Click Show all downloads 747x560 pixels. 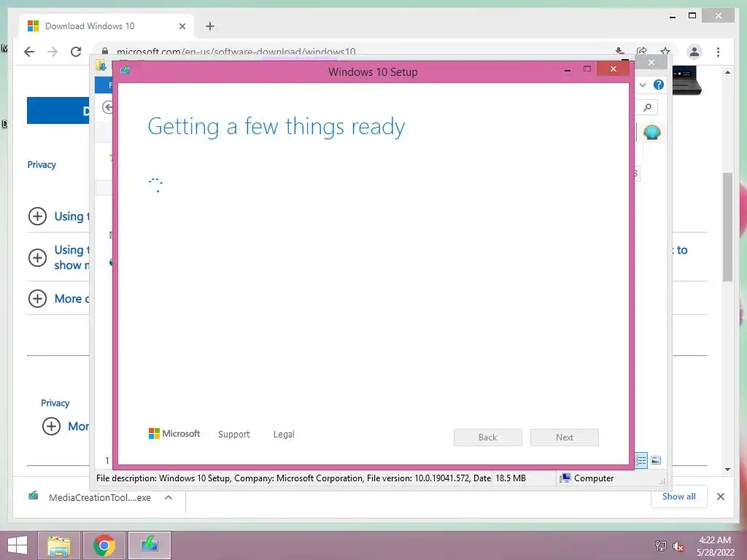679,497
